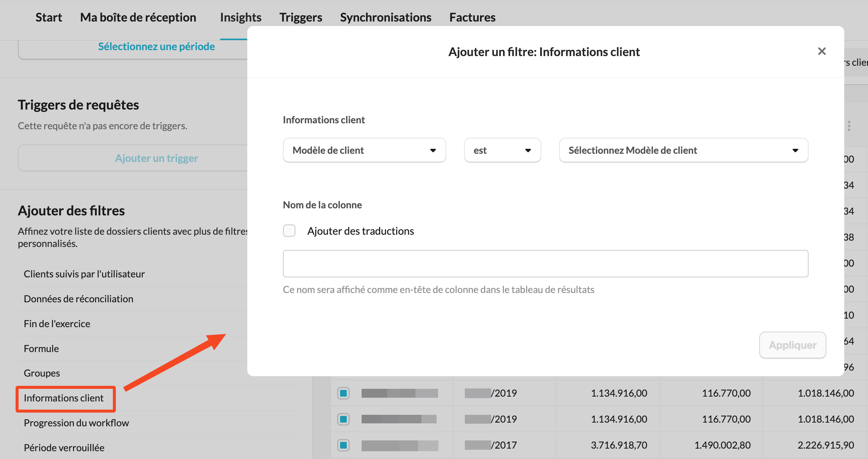868x459 pixels.
Task: Open the Modèle de client dropdown
Action: (x=364, y=150)
